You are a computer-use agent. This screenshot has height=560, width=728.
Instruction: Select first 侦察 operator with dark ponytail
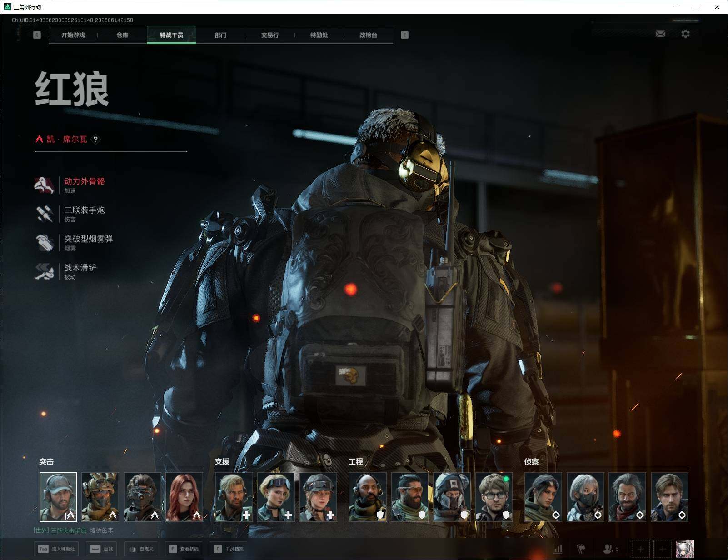click(x=544, y=497)
